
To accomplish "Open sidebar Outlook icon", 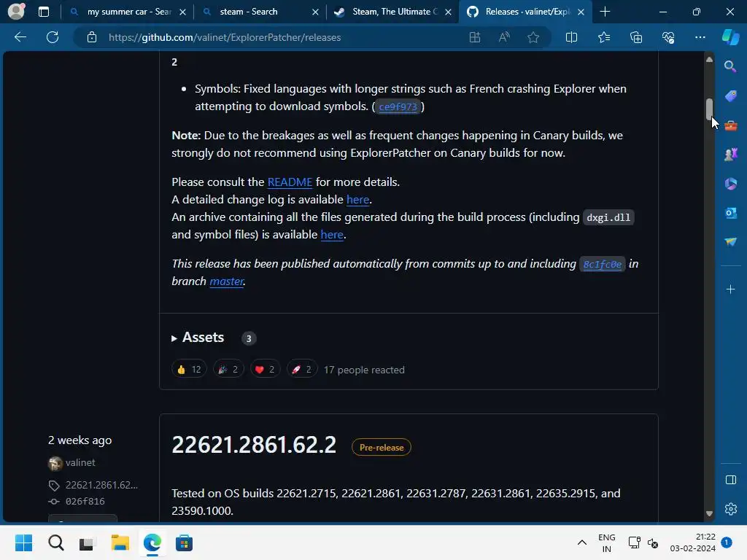I will coord(730,213).
